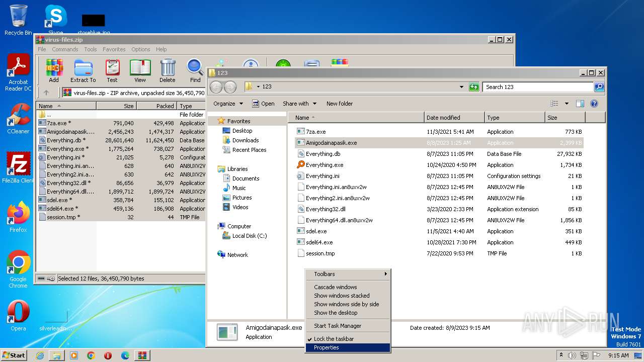Sort by Date modified column header
The height and width of the screenshot is (362, 644).
pyautogui.click(x=454, y=118)
